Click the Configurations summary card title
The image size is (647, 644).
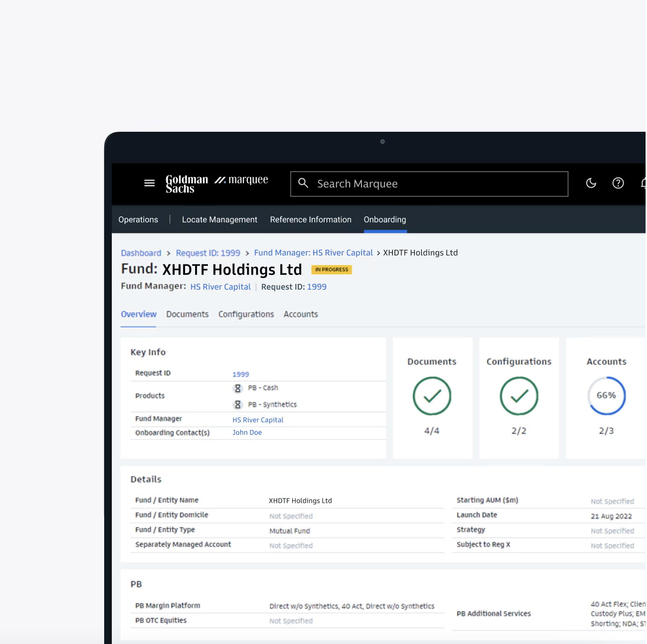519,362
